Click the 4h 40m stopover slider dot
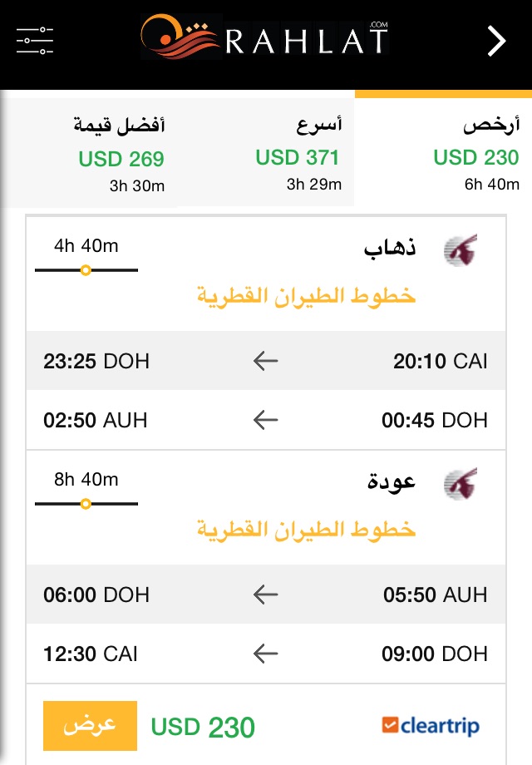532x765 pixels. pos(86,270)
